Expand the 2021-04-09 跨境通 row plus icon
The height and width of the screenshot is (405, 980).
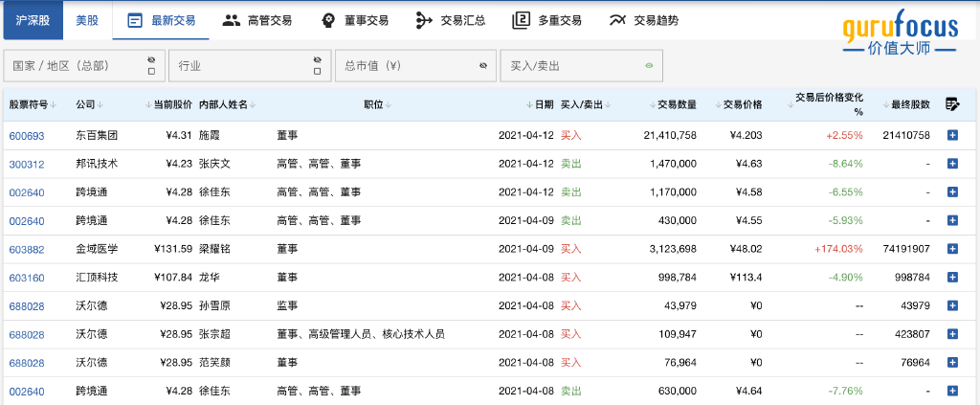(x=952, y=220)
